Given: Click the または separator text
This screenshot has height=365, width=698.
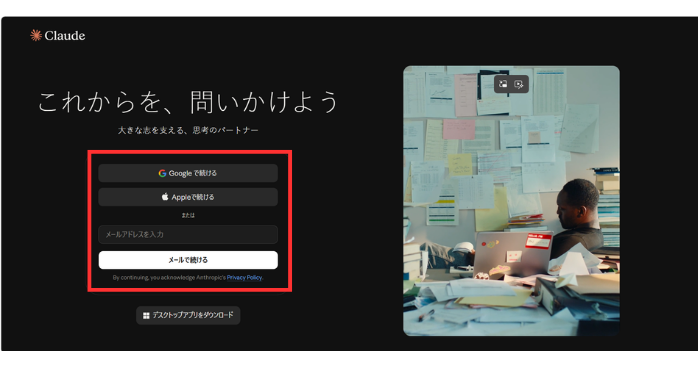Looking at the screenshot, I should pos(188,215).
